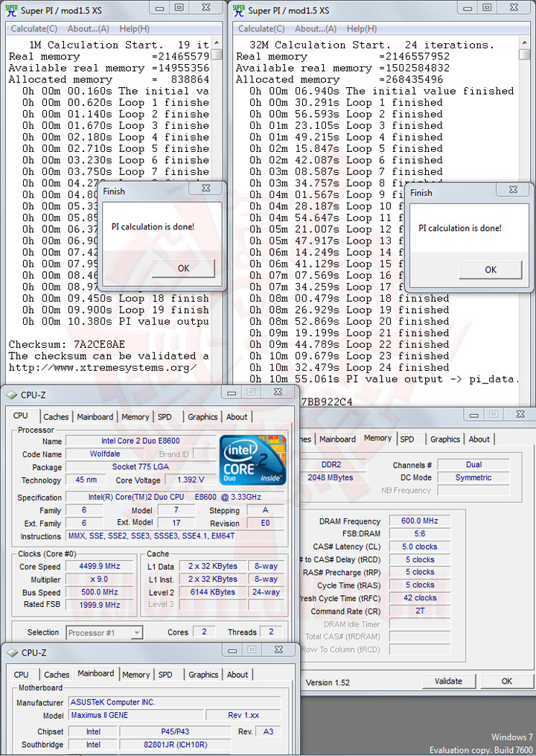Click Rated FSB 1999.9 MHz field
Screen dimensions: 536x756
tap(100, 605)
